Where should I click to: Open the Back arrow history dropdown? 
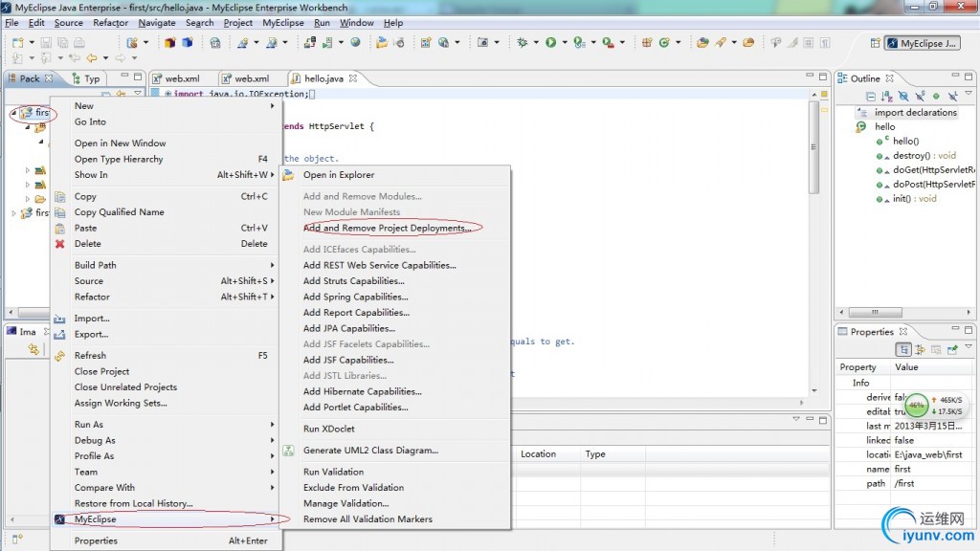coord(105,58)
